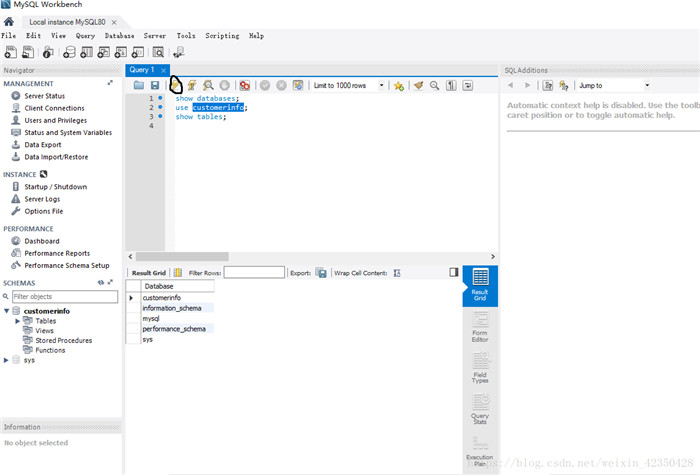700x475 pixels.
Task: Click the Filter objects search field
Action: (64, 297)
